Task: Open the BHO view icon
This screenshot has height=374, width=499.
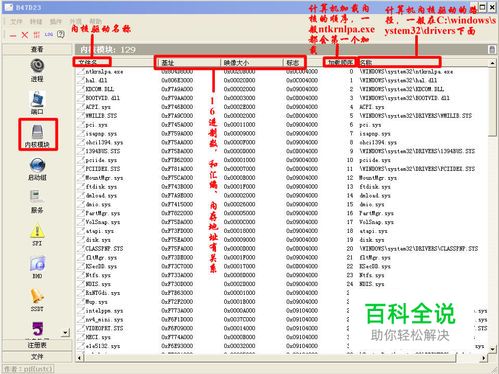Action: pos(37,268)
